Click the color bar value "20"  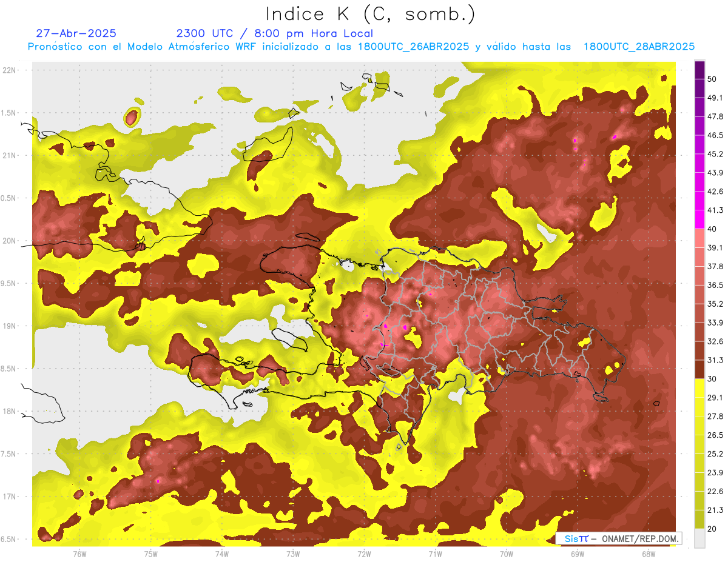[x=712, y=529]
